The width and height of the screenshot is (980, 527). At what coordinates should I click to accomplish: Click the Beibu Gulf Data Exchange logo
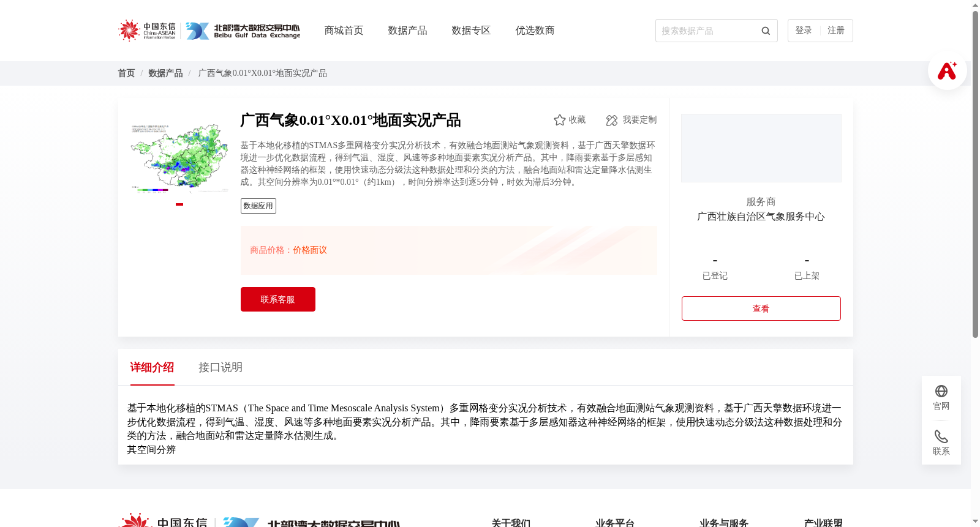[243, 31]
